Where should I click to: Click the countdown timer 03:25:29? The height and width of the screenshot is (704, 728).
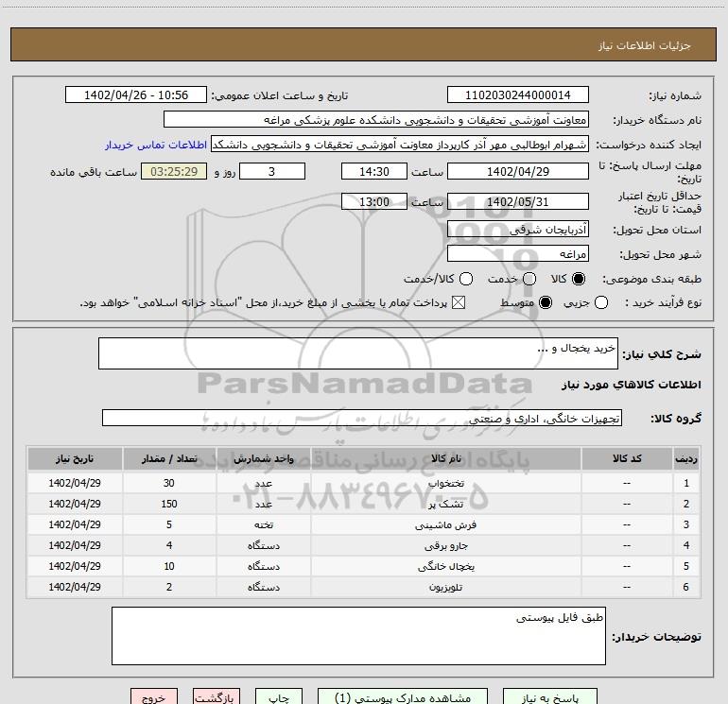click(x=174, y=171)
